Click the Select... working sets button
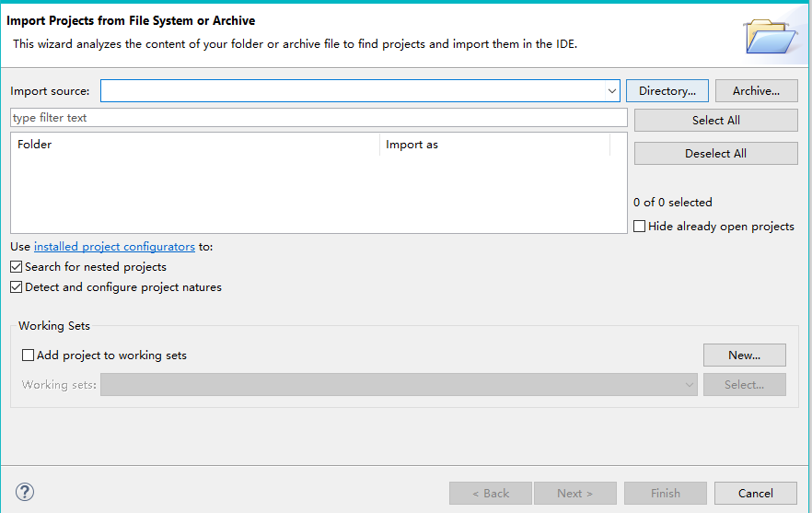The width and height of the screenshot is (812, 513). [744, 384]
